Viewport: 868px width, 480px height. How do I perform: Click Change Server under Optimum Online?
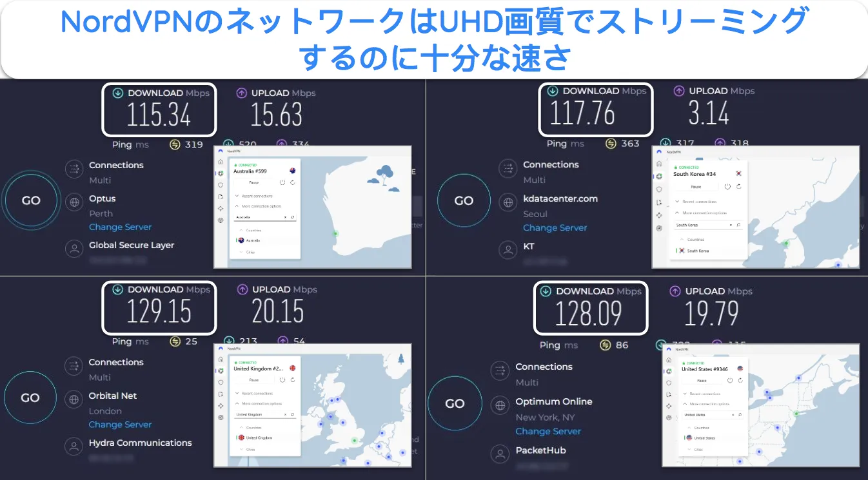[548, 431]
